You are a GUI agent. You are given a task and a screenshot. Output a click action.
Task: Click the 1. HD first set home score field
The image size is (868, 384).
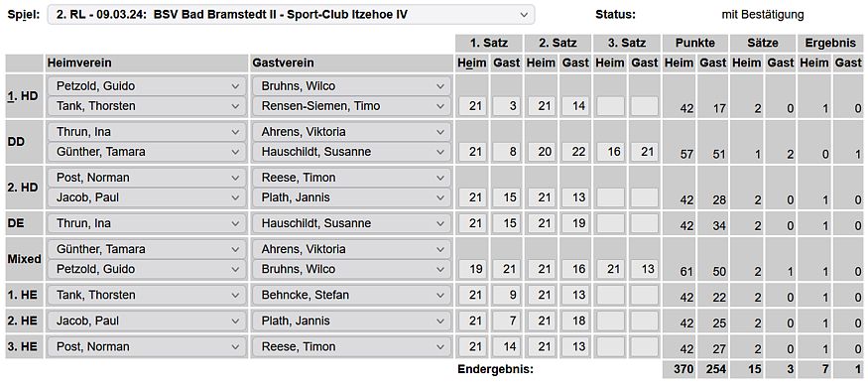pos(473,106)
